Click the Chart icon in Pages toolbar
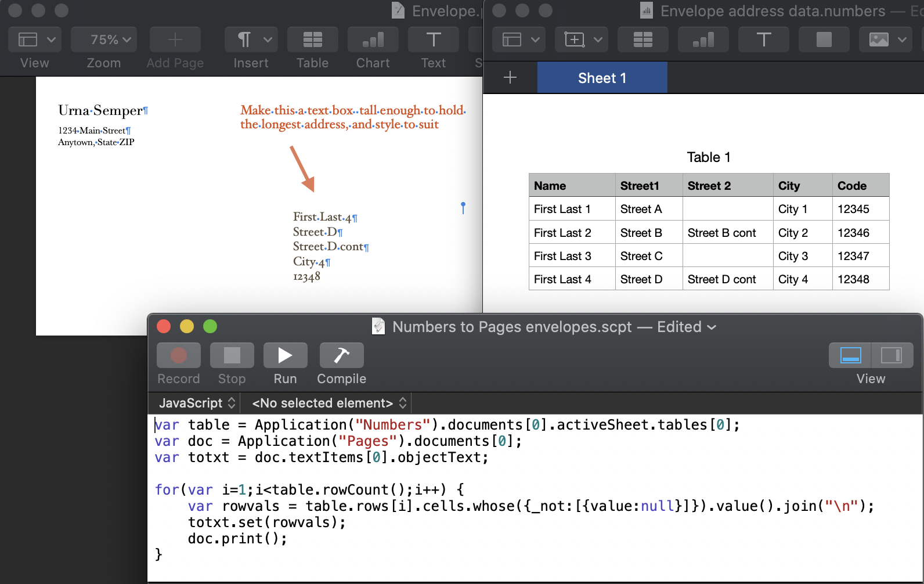This screenshot has width=924, height=584. coord(373,39)
